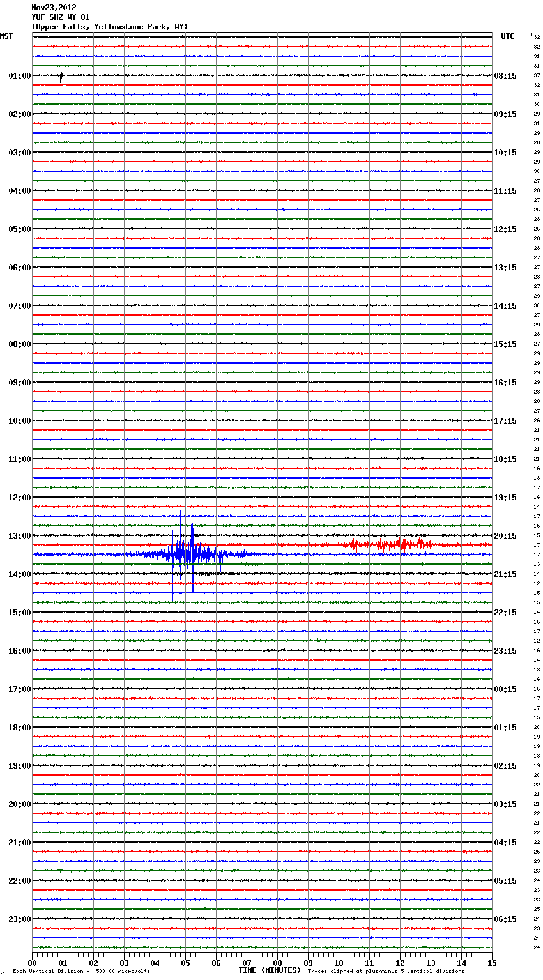Select the 06:00 MST time label
The image size is (543, 980).
pos(19,268)
